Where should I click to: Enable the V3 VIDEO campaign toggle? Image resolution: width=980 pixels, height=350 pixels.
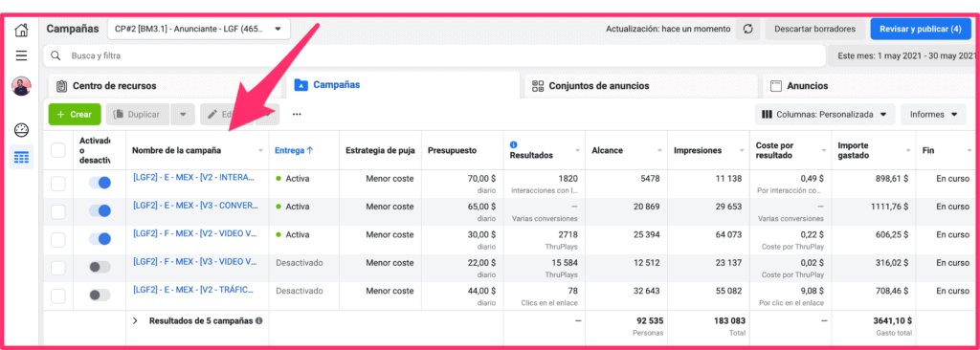coord(100,267)
